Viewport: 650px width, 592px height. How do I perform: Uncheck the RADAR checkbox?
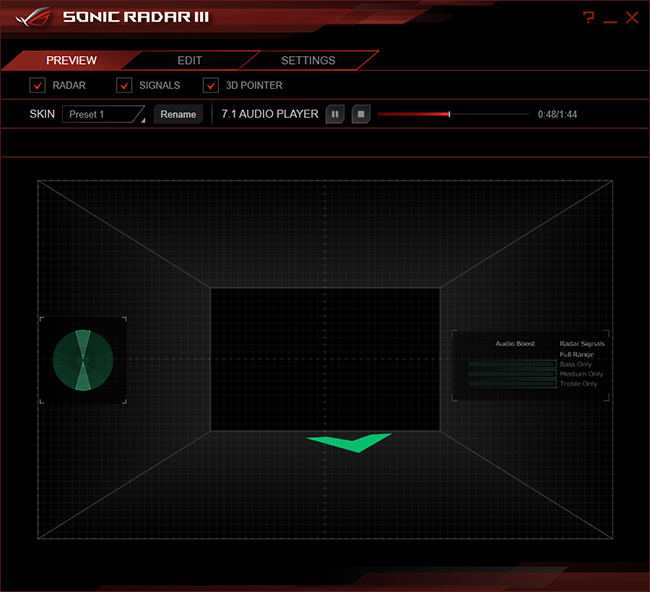coord(37,85)
